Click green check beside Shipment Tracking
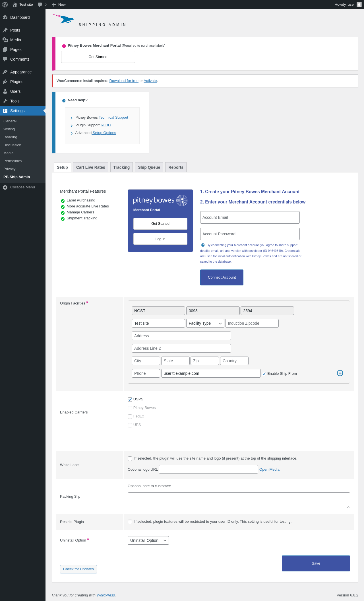Viewport: 364px width, 601px height. click(x=63, y=219)
